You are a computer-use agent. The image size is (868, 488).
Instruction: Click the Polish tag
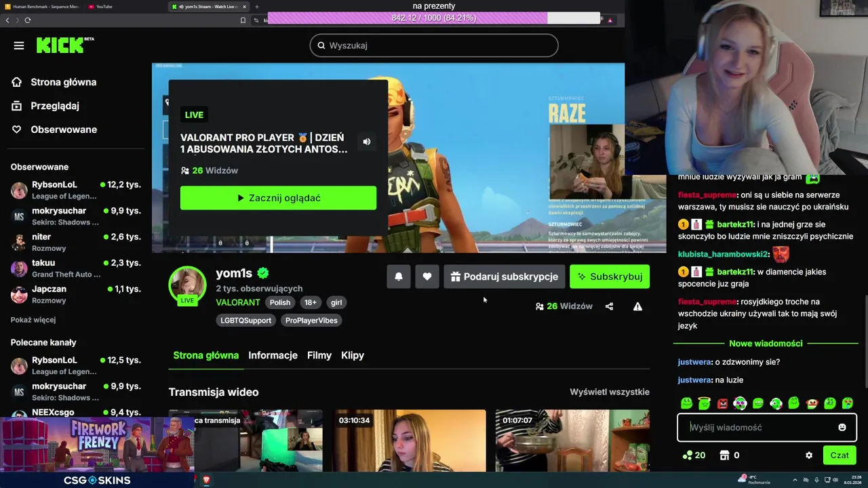click(280, 302)
